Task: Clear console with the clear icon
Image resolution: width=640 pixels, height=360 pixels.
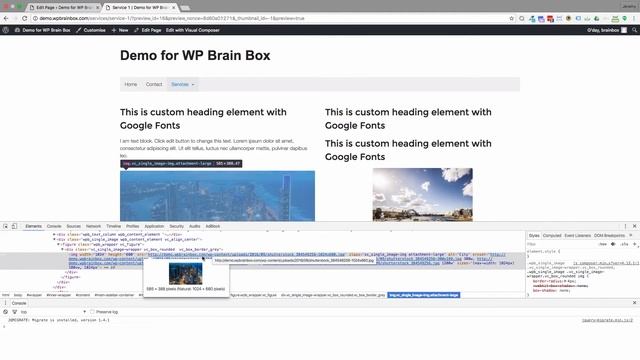Action: [5, 312]
